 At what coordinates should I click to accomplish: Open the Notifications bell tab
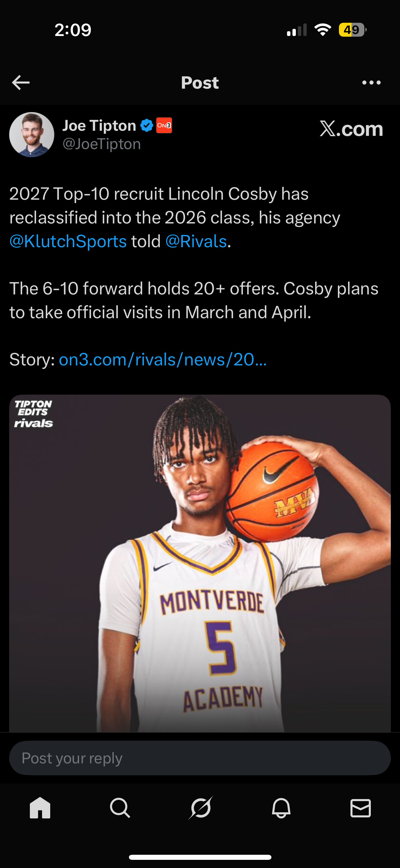(x=281, y=808)
